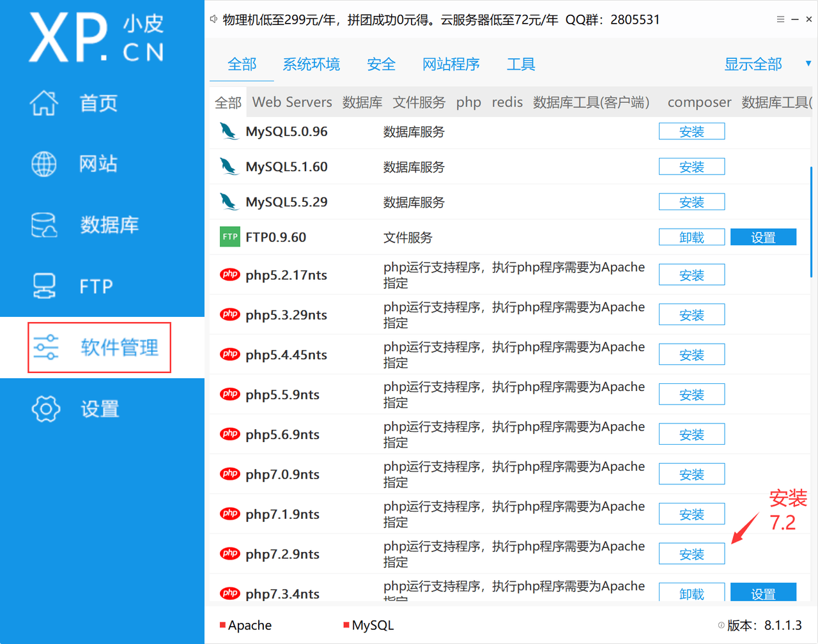
Task: Switch to the 网站程序 tab
Action: (451, 64)
